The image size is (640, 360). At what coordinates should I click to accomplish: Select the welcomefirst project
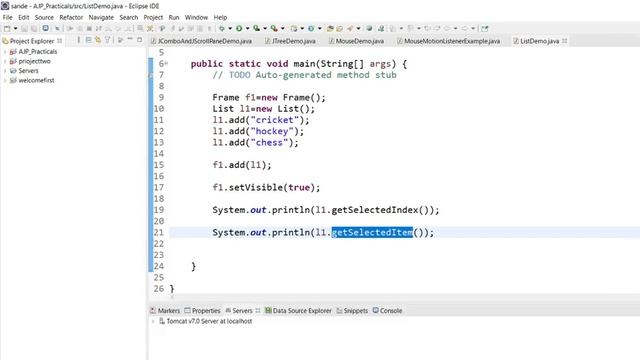pyautogui.click(x=36, y=80)
